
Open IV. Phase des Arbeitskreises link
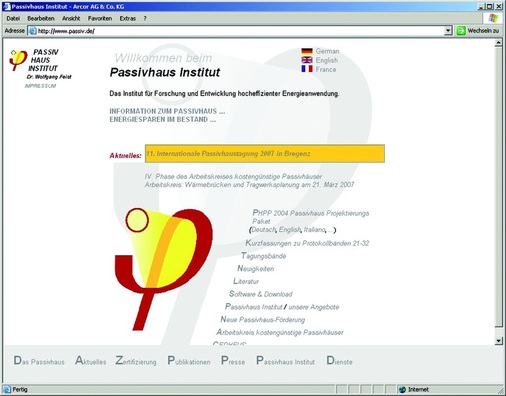[x=233, y=176]
